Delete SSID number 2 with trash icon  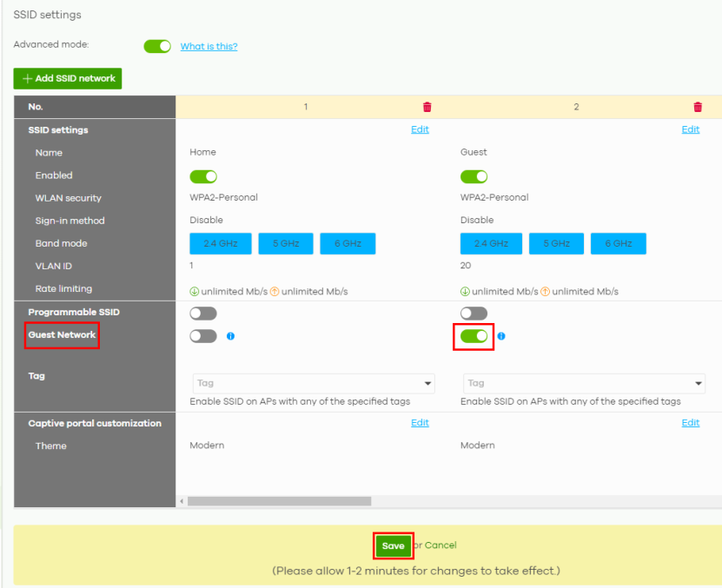click(697, 107)
